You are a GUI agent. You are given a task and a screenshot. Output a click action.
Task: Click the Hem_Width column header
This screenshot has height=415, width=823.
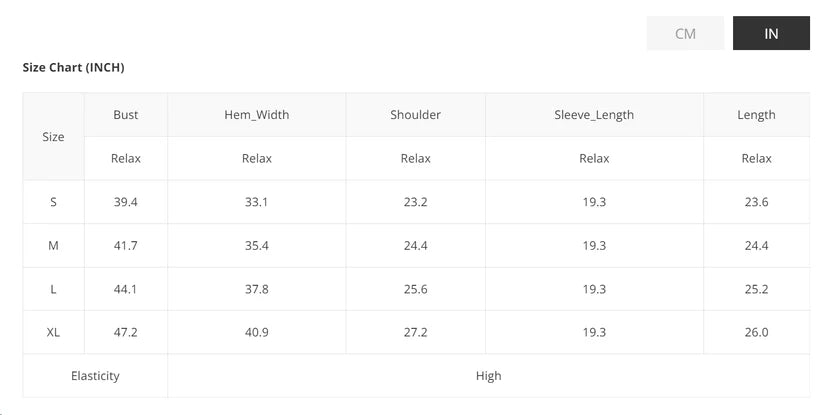pyautogui.click(x=257, y=115)
